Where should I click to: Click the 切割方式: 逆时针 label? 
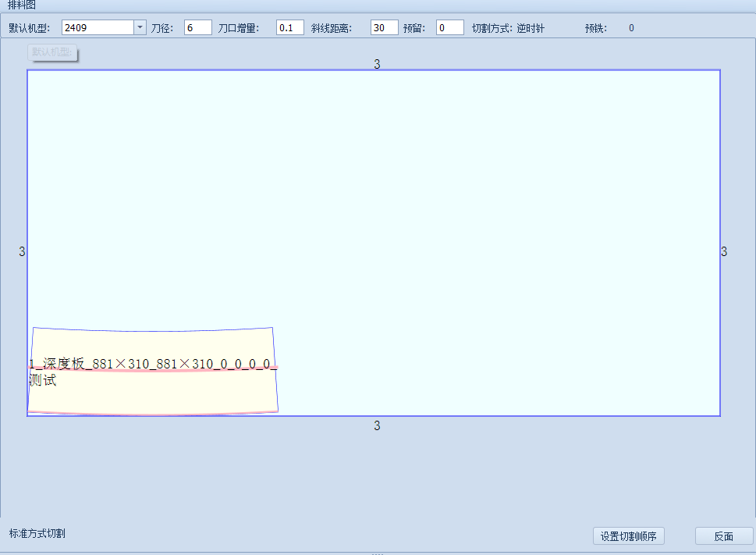(x=508, y=28)
